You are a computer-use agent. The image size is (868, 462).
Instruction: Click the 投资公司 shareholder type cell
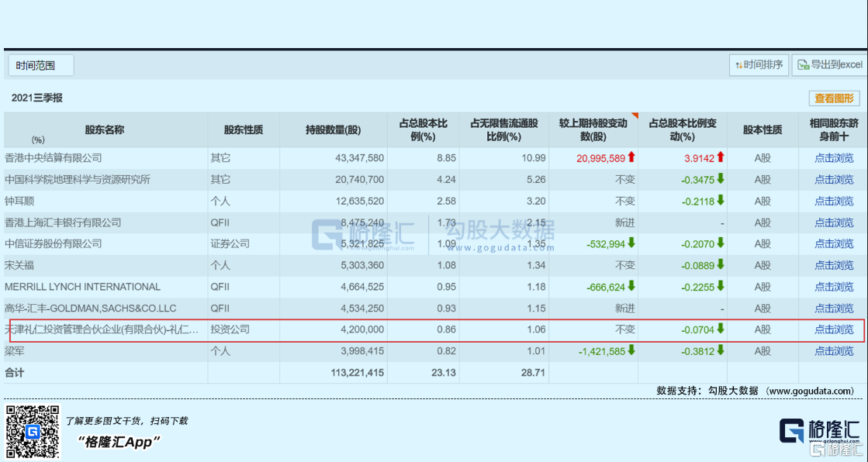230,329
